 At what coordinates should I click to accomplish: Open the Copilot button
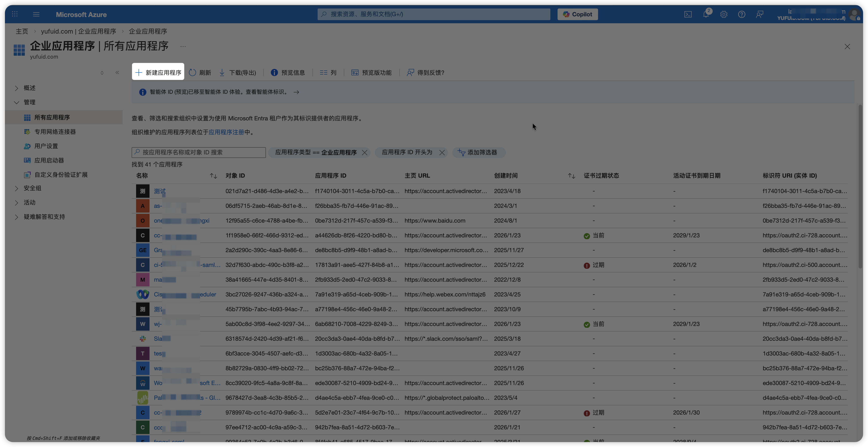[x=577, y=15]
